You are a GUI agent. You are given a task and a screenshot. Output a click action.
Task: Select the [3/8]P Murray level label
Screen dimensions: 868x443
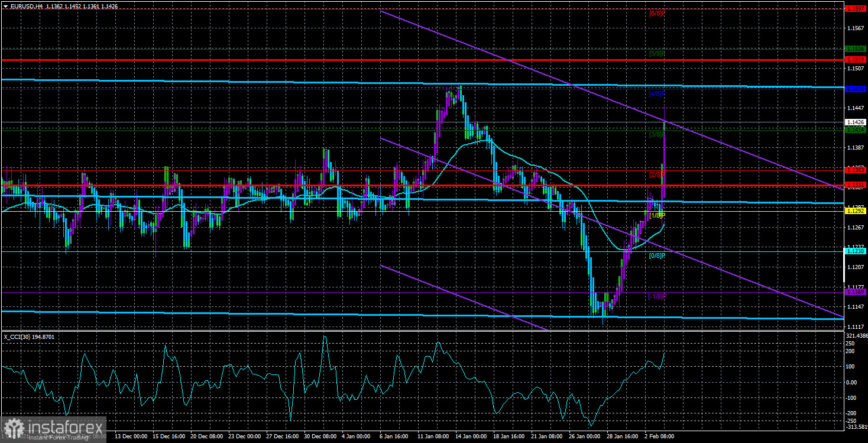click(658, 134)
